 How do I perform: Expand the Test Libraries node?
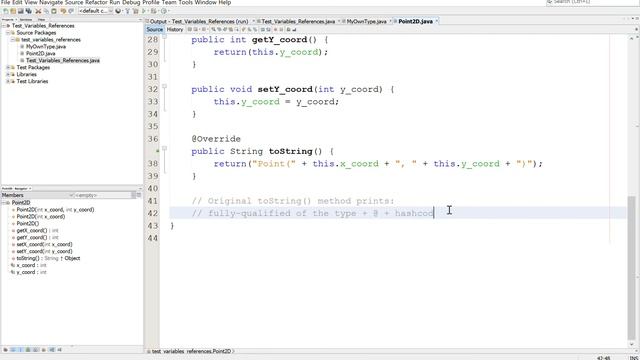[8, 81]
